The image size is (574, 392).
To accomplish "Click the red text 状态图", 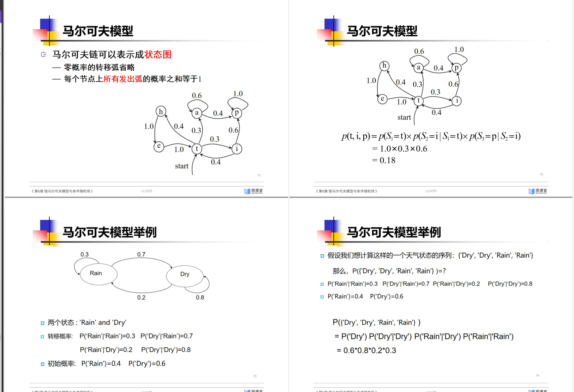I will [158, 54].
